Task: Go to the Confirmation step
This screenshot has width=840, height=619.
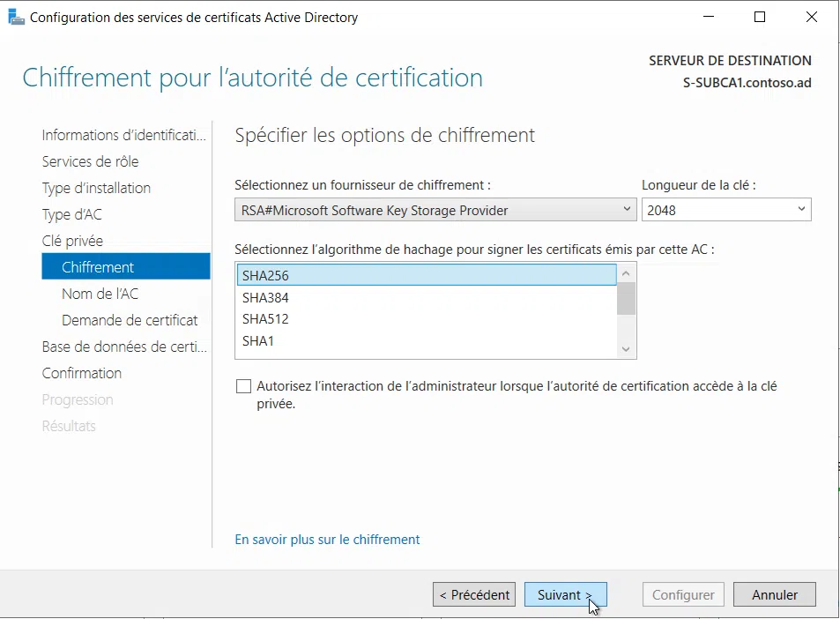Action: point(82,373)
